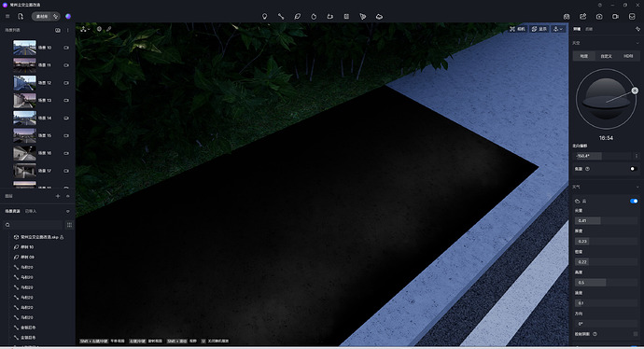The image size is (644, 349).
Task: Toggle the switch below the north offset field
Action: click(634, 169)
